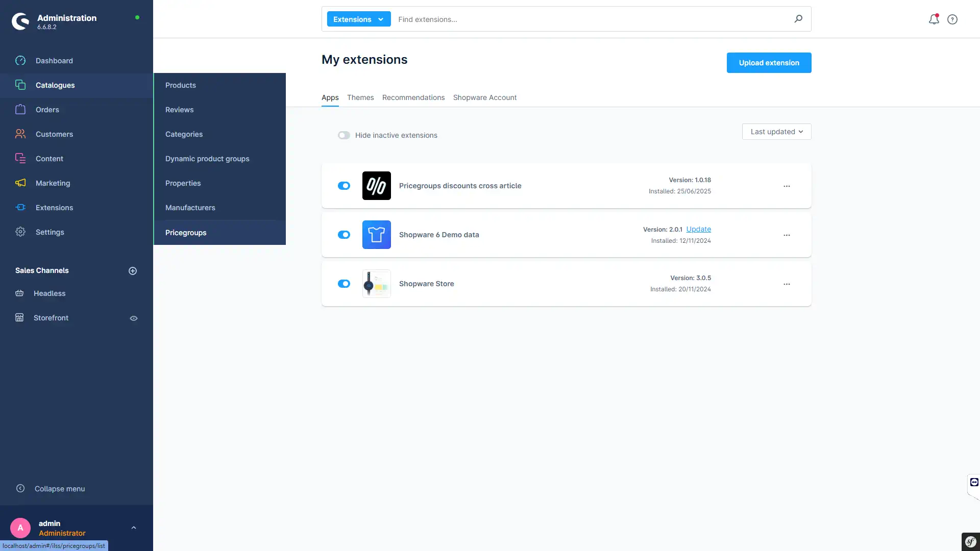This screenshot has width=980, height=551.
Task: Open context menu for Shopware 6 Demo data
Action: (x=787, y=235)
